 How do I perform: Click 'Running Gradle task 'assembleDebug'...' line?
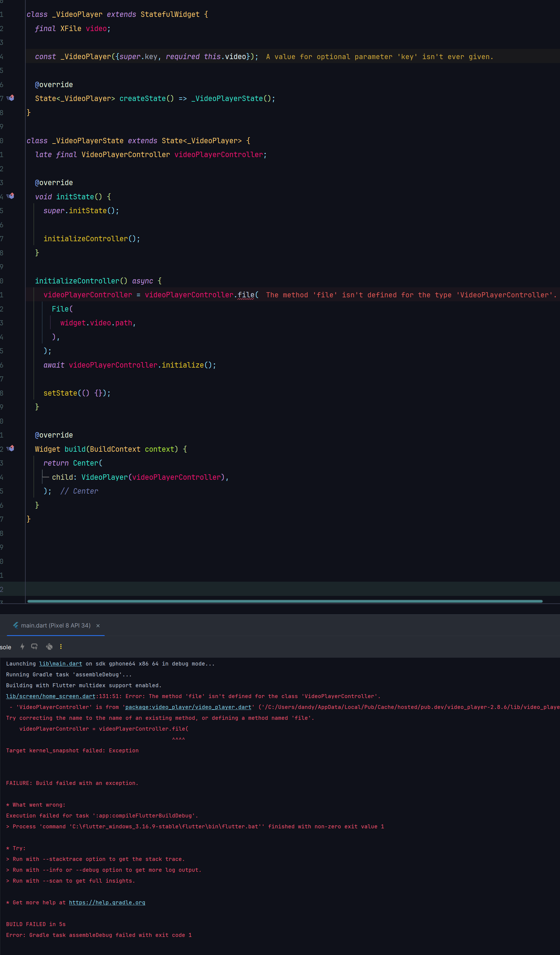click(x=68, y=675)
